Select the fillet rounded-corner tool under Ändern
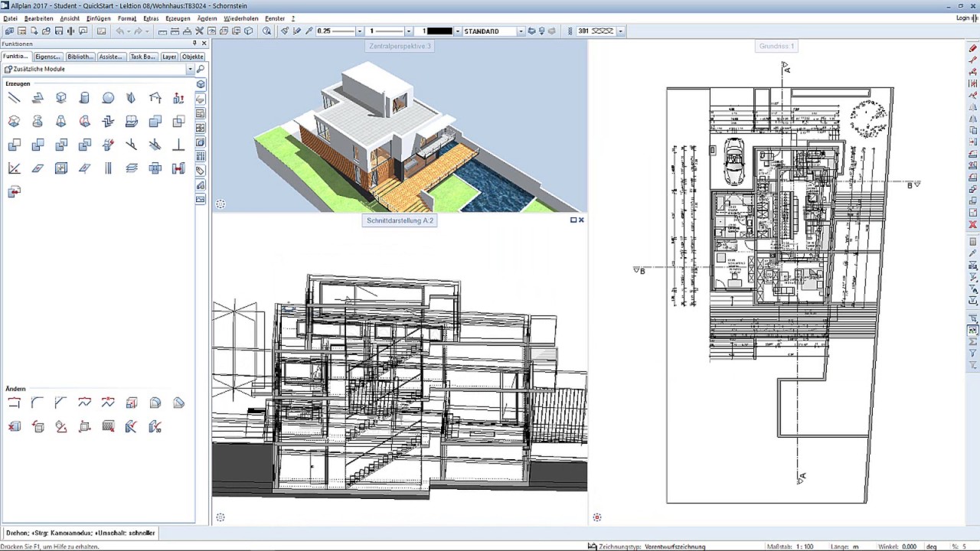The image size is (980, 551). (38, 403)
